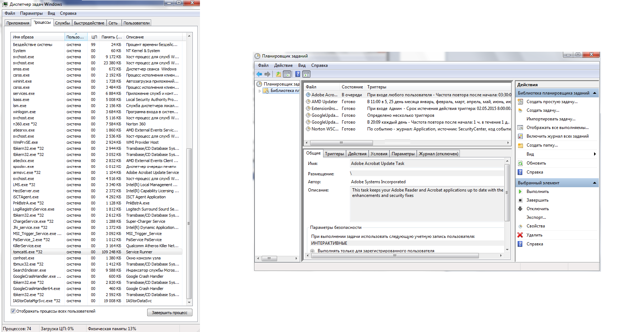Click 'Create Folder...' link text

tap(542, 145)
